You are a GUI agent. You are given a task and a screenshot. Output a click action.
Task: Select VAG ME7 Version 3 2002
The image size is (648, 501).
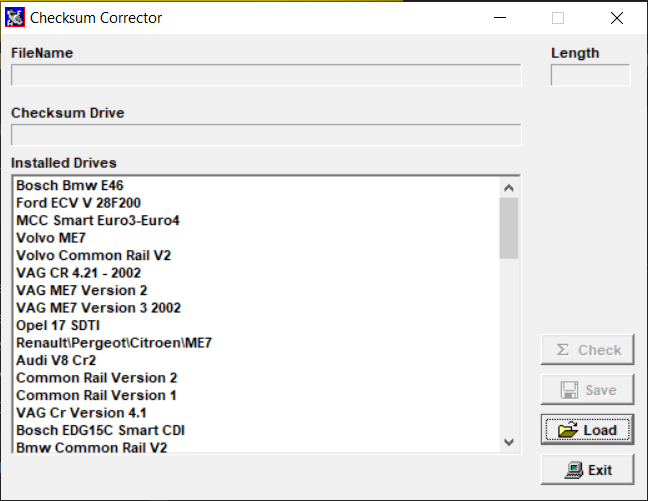click(x=257, y=308)
